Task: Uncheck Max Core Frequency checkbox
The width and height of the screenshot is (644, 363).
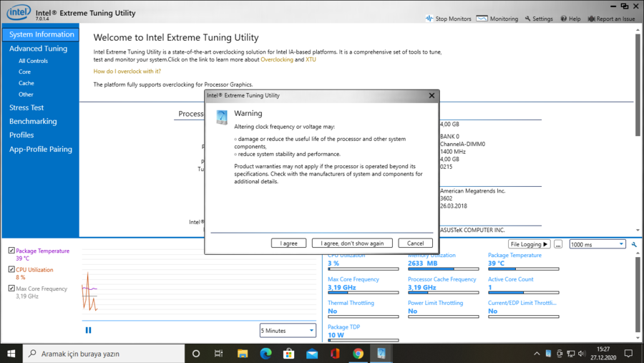Action: pos(11,288)
